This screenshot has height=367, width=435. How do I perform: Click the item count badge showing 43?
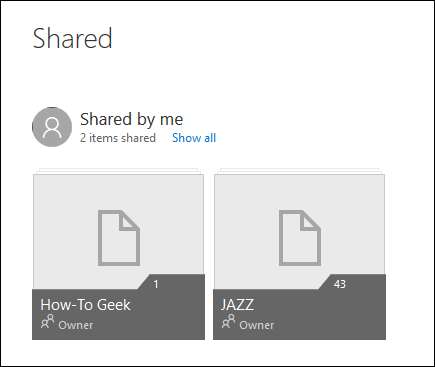click(340, 284)
